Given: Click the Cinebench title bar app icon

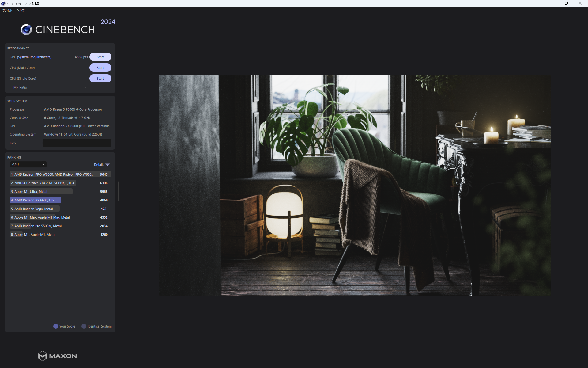Looking at the screenshot, I should click(3, 3).
